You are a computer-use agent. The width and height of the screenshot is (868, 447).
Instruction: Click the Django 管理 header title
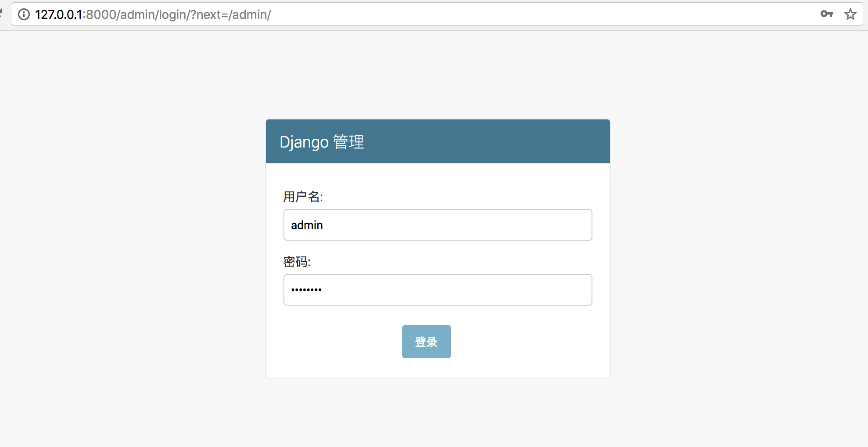pos(322,142)
